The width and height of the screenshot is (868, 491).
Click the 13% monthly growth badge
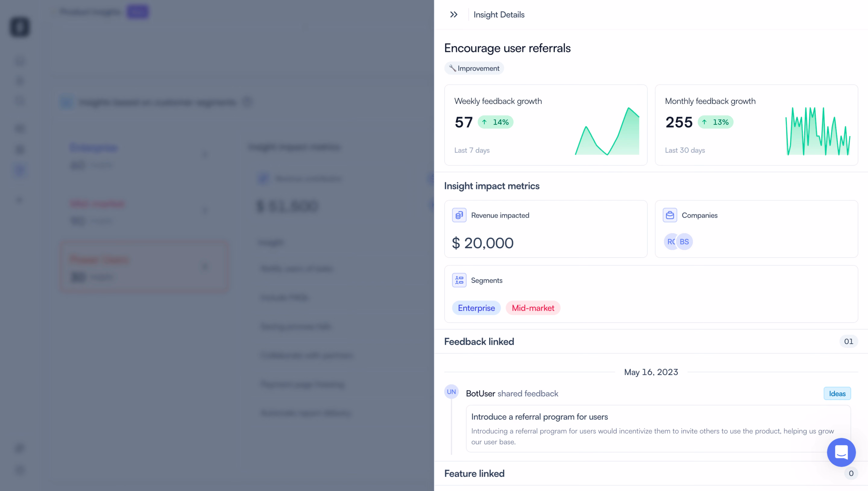coord(715,122)
